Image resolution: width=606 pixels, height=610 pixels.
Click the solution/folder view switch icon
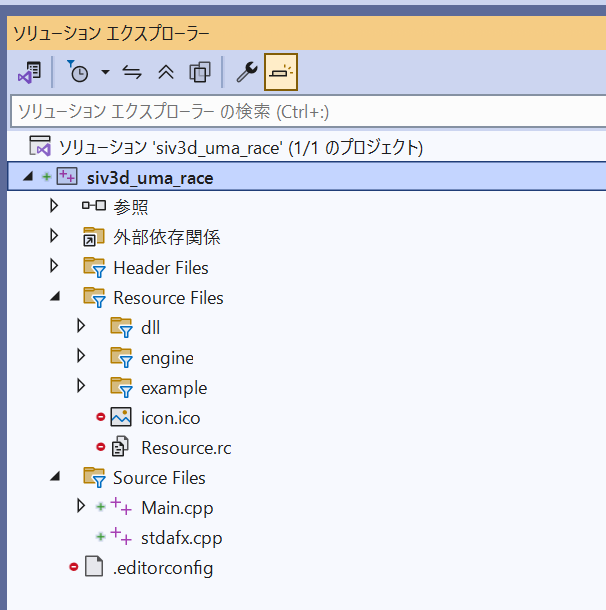[x=29, y=72]
